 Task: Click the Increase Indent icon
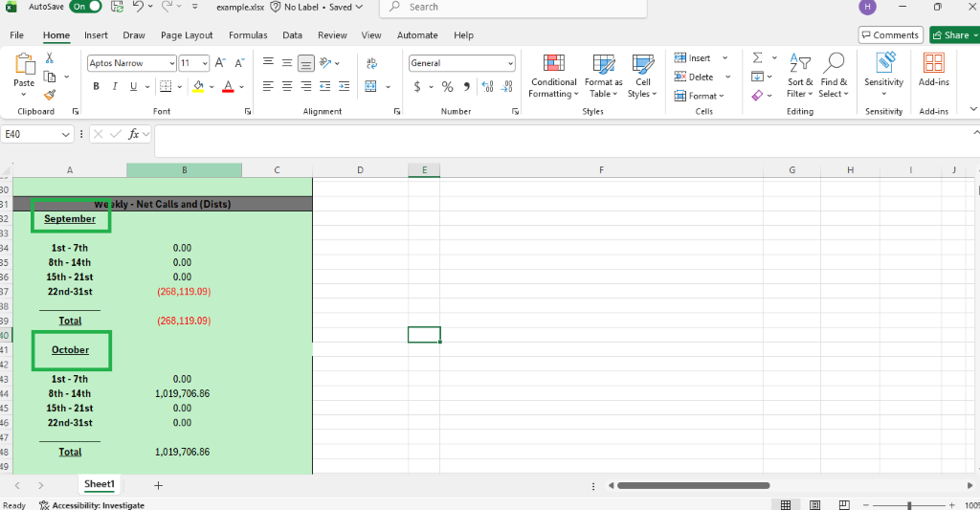tap(344, 86)
